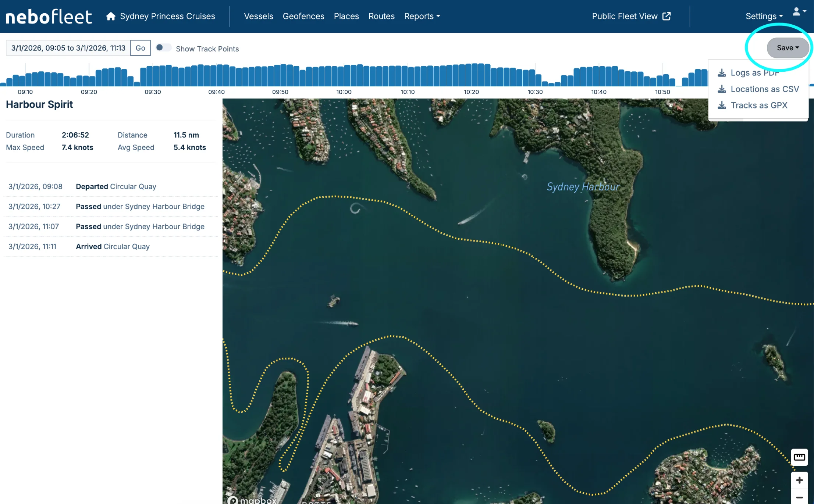Click the home icon beside Sydney Princess Cruises
This screenshot has width=814, height=504.
[111, 17]
